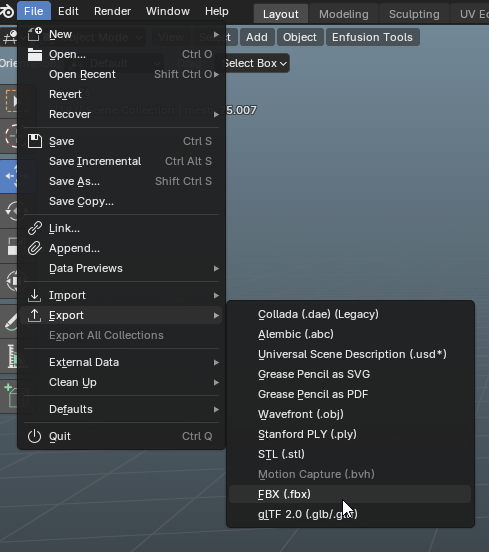Click the Append paperclip icon
This screenshot has height=552, width=489.
[35, 248]
